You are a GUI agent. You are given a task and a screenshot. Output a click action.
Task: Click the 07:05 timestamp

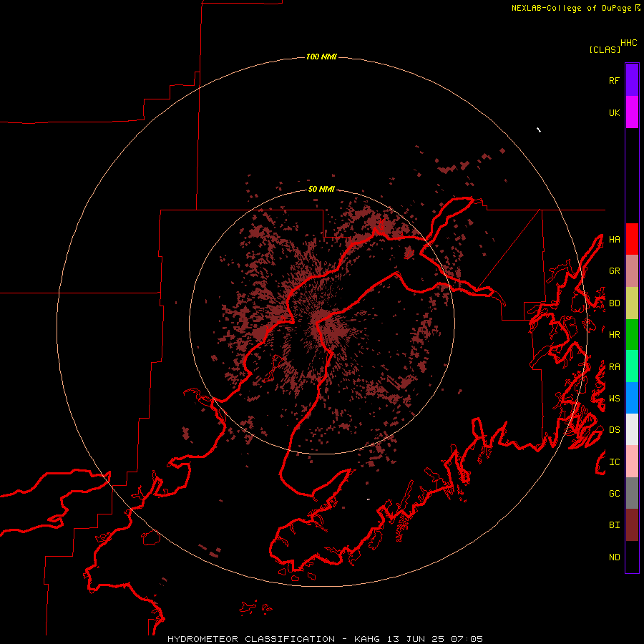pos(467,639)
